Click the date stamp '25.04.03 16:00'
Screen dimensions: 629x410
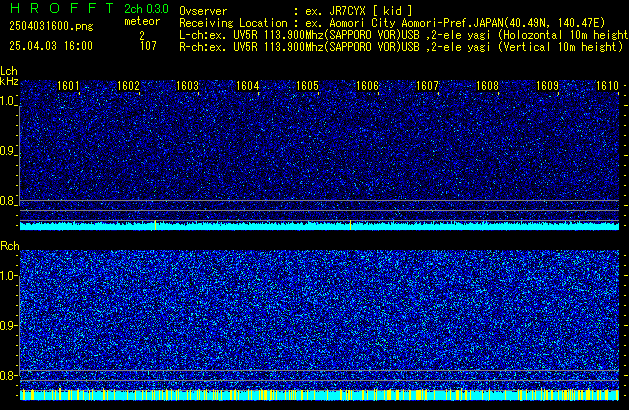pyautogui.click(x=51, y=46)
